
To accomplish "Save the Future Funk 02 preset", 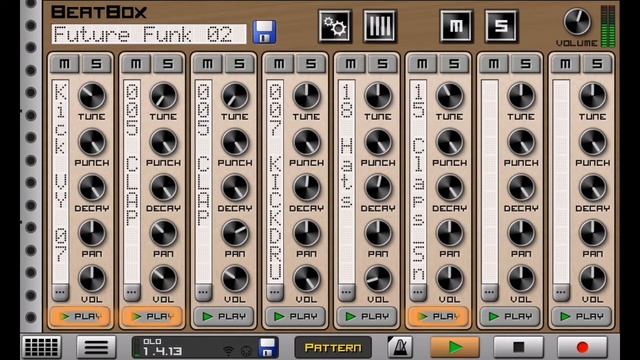I will pyautogui.click(x=264, y=32).
